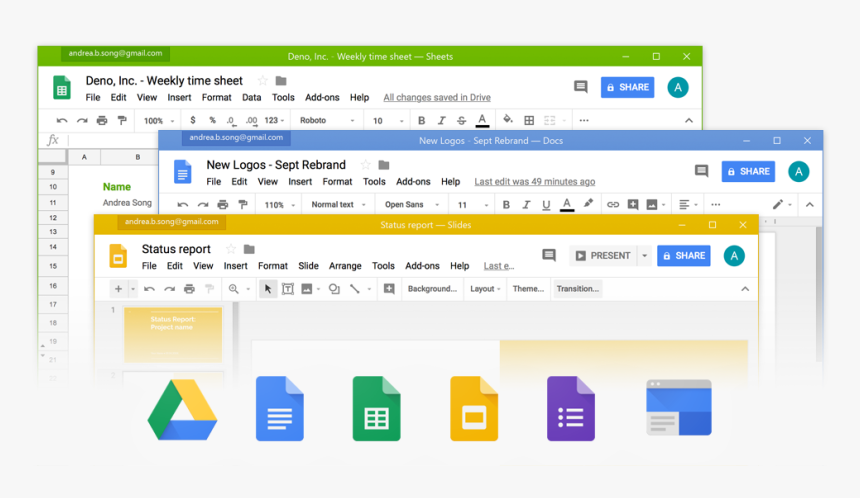
Task: Click the Share button in Docs
Action: click(748, 172)
